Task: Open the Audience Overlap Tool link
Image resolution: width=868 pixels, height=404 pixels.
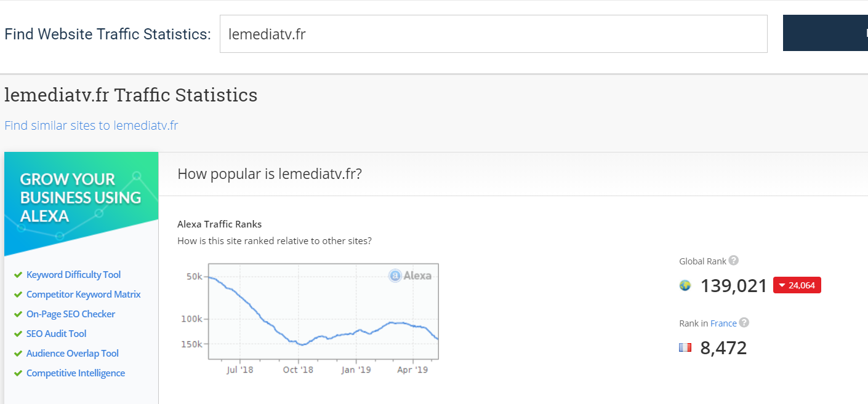Action: (x=73, y=354)
